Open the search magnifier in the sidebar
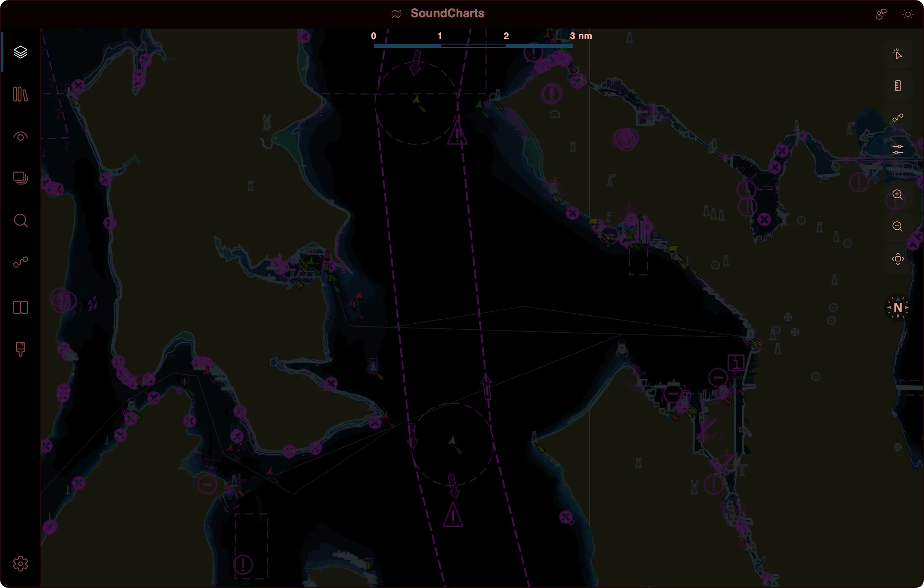 coord(20,220)
